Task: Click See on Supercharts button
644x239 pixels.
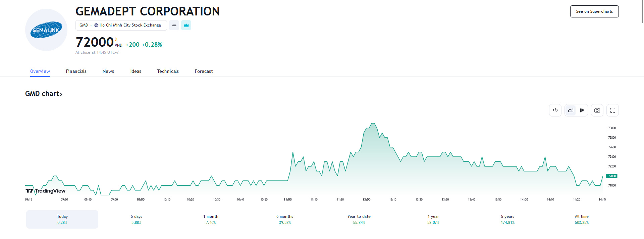Action: (x=594, y=11)
